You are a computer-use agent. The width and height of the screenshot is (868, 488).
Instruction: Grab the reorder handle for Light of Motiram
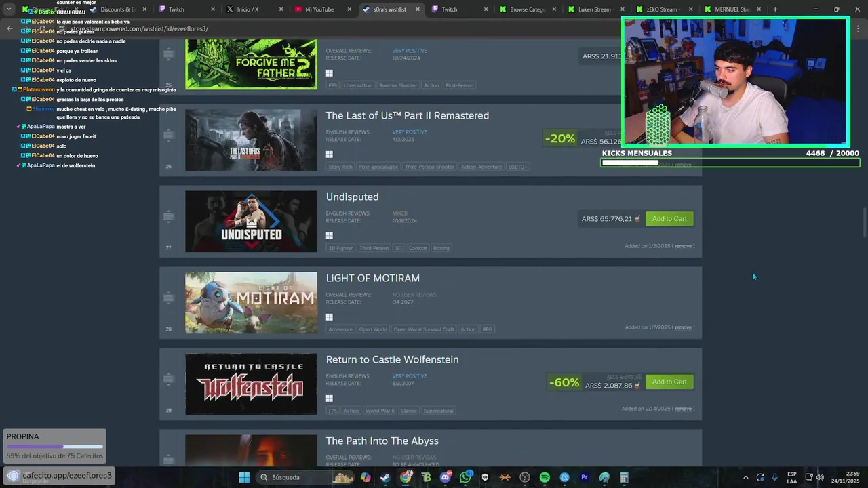(169, 298)
